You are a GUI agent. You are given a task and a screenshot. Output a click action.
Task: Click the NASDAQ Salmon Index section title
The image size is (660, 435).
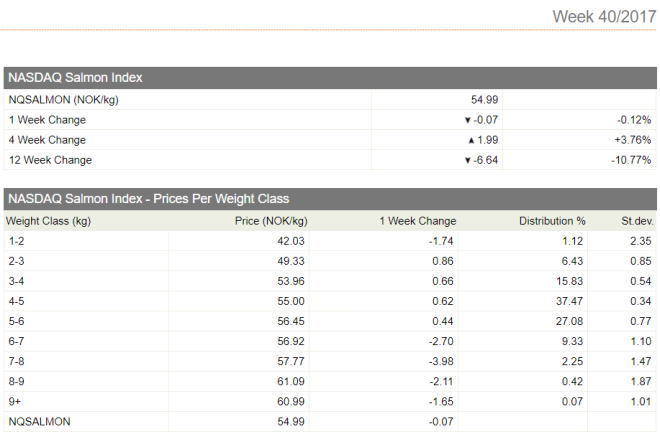pos(75,77)
